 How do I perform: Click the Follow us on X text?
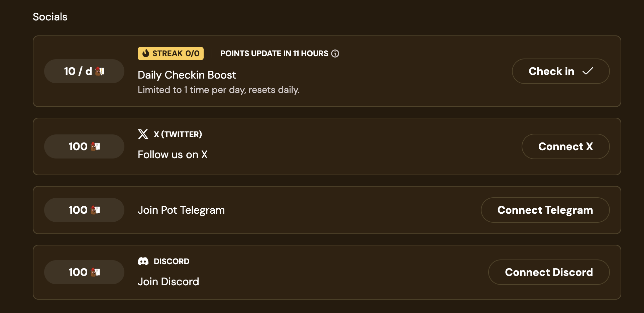(x=173, y=154)
